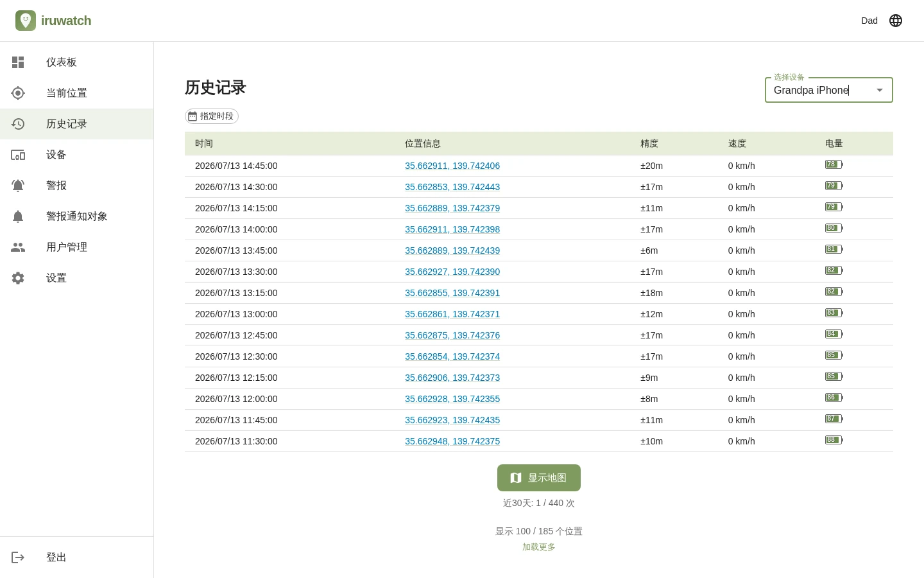This screenshot has height=578, width=924.
Task: Click battery icon in 12:00:00 row
Action: [834, 398]
